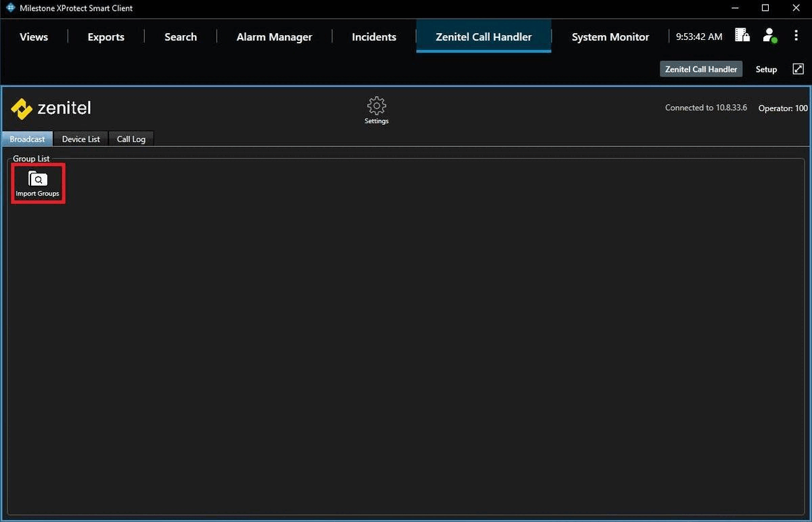This screenshot has height=522, width=812.
Task: Toggle full screen mode with the arrow icon
Action: click(798, 69)
